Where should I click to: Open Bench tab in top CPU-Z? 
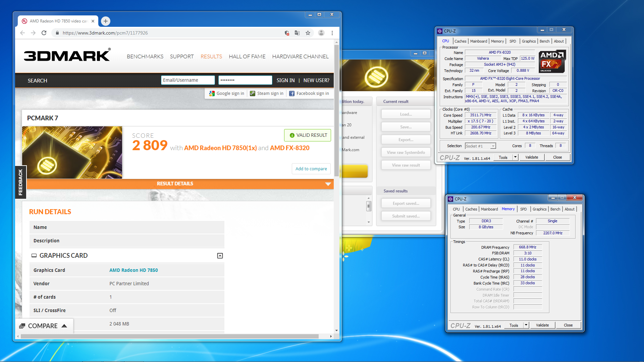coord(545,41)
